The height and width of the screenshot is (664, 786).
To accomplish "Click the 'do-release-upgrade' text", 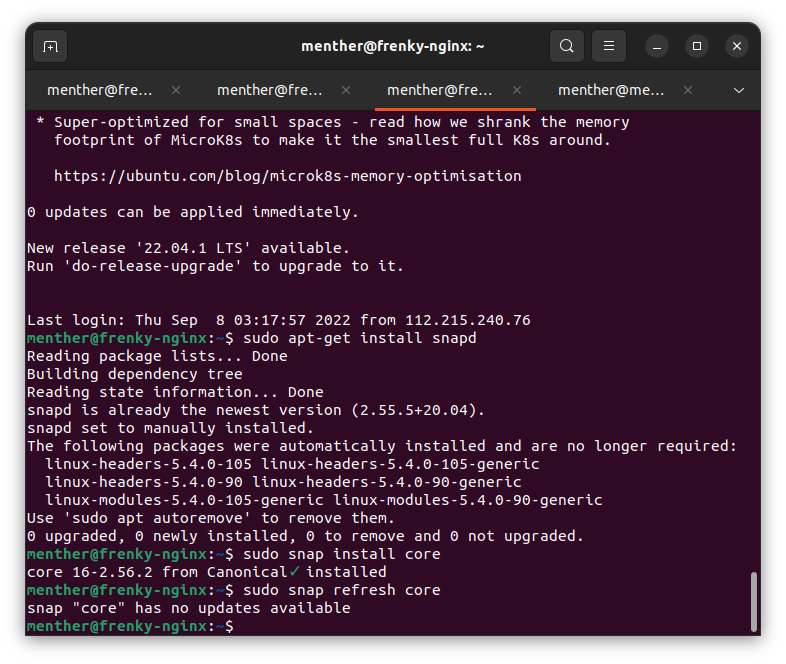I will (x=152, y=266).
